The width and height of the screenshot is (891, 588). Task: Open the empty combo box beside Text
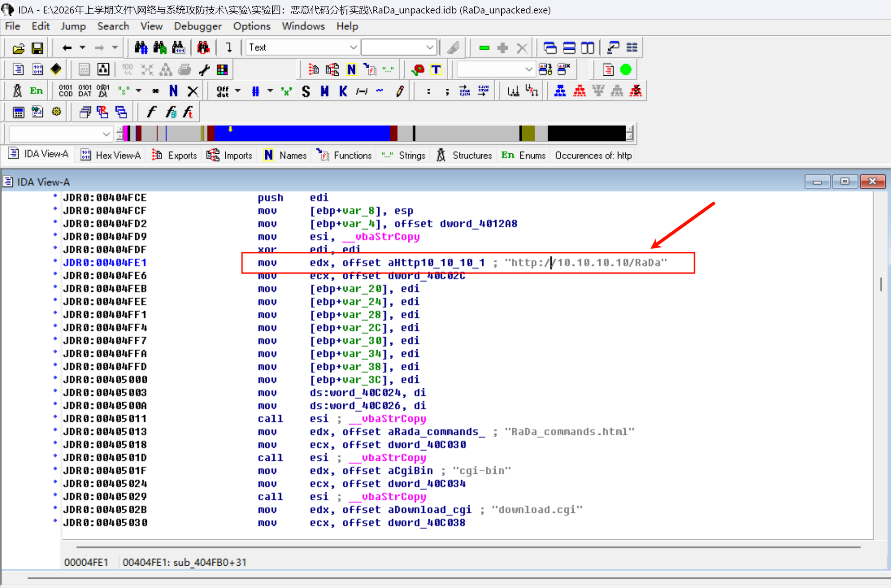point(399,47)
